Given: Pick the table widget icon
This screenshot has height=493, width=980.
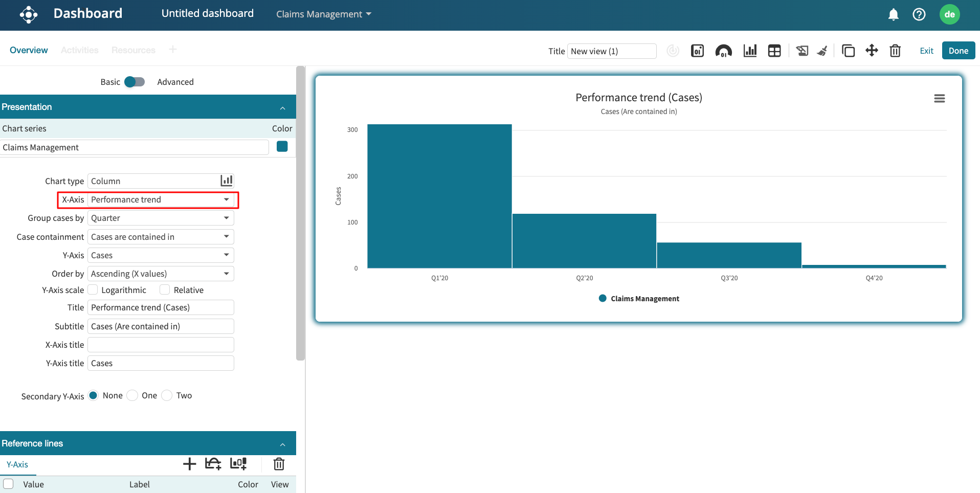Looking at the screenshot, I should [x=774, y=51].
